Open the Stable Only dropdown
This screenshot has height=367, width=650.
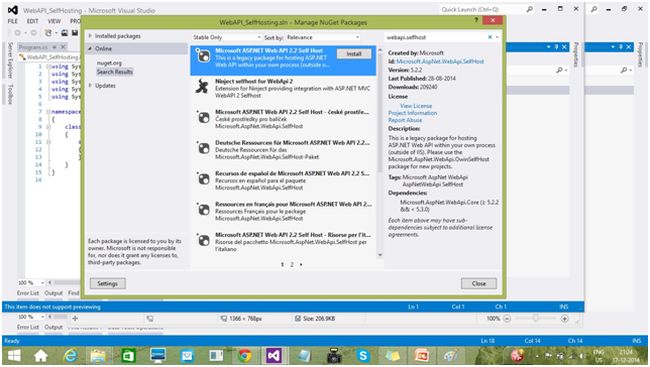[226, 37]
